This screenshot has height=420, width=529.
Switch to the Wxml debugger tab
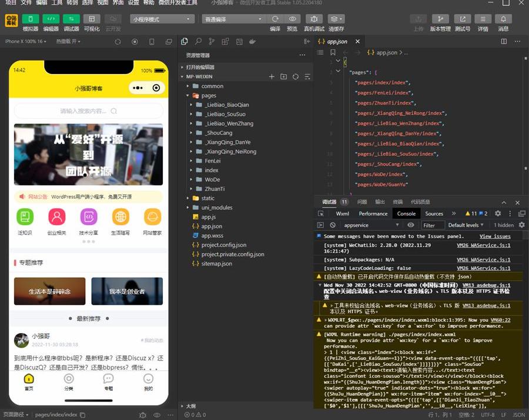(343, 214)
